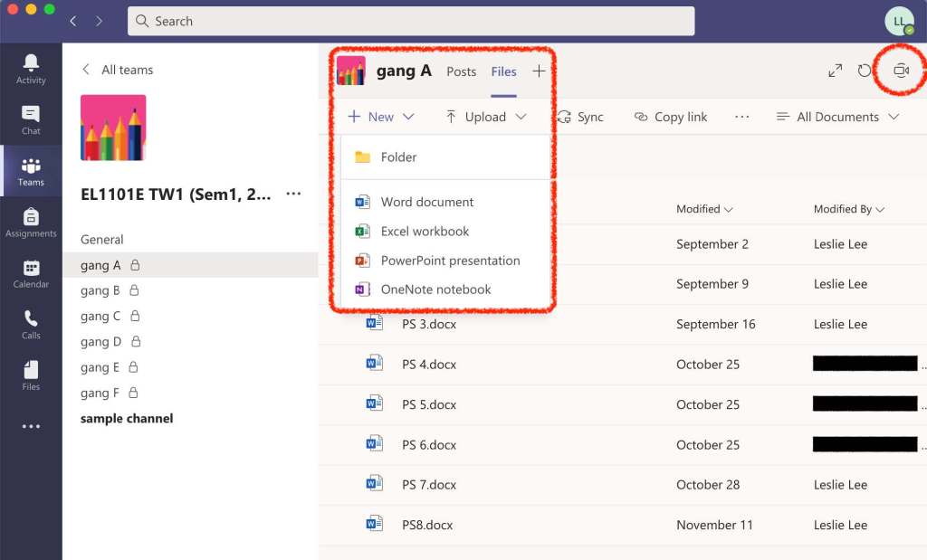
Task: Open the Activity feed
Action: click(31, 62)
